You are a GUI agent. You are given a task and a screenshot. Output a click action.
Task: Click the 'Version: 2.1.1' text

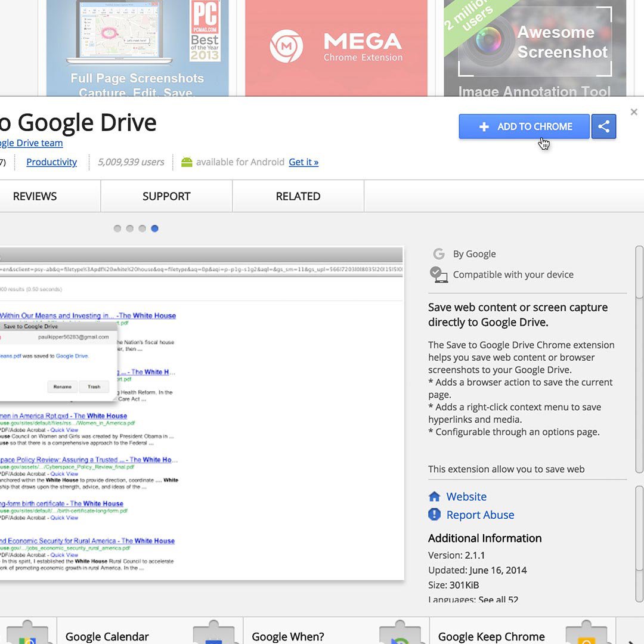(456, 555)
